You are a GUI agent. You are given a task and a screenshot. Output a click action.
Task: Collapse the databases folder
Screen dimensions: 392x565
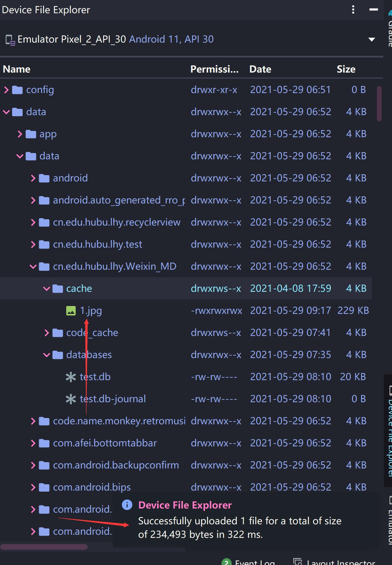click(x=47, y=355)
